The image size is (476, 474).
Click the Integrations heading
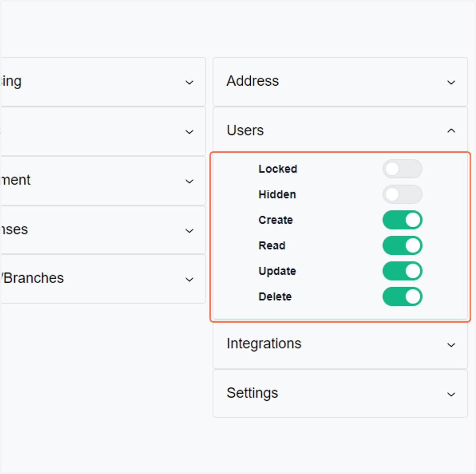pyautogui.click(x=264, y=344)
